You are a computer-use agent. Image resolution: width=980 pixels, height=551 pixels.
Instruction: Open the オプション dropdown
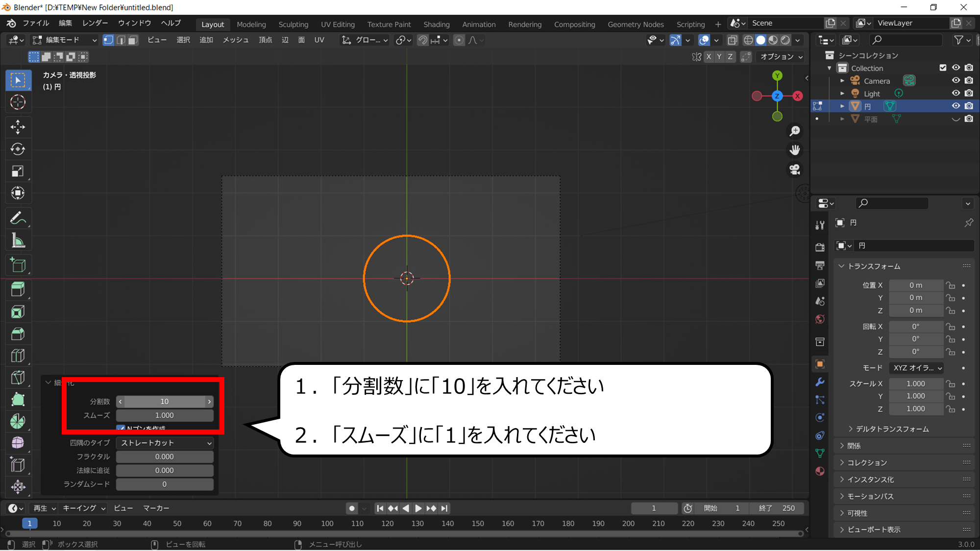tap(781, 57)
